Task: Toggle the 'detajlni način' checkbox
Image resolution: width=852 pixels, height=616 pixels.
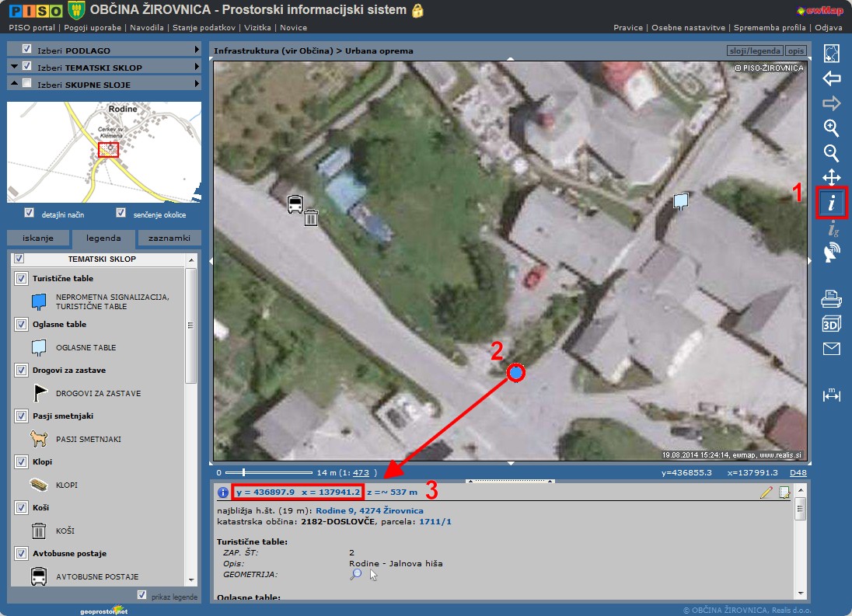Action: (30, 213)
